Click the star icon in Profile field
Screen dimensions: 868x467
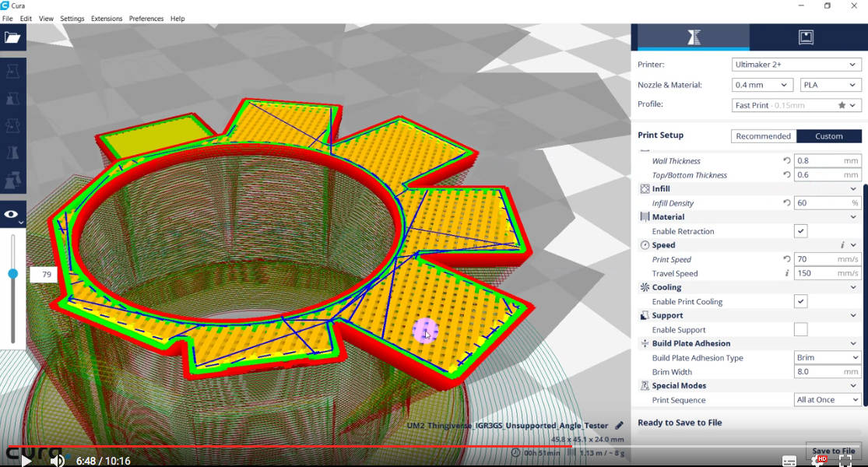point(842,105)
